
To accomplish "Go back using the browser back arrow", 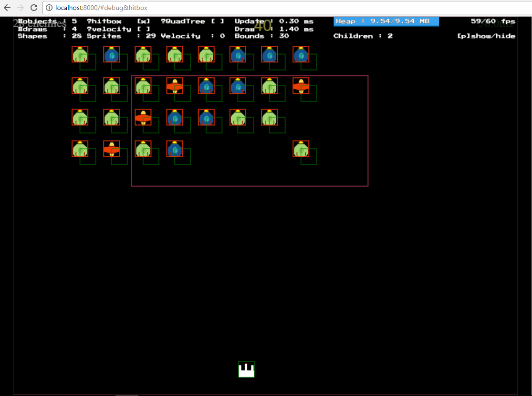I will tap(7, 8).
